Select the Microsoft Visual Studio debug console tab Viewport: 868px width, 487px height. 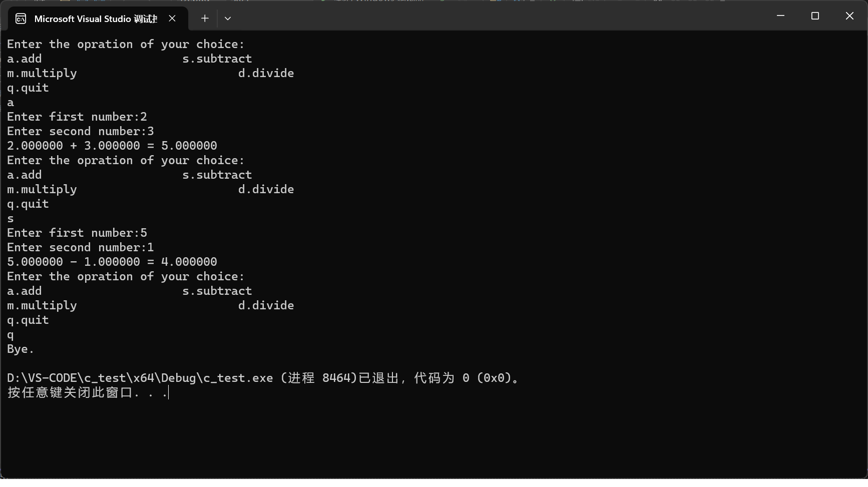coord(95,19)
